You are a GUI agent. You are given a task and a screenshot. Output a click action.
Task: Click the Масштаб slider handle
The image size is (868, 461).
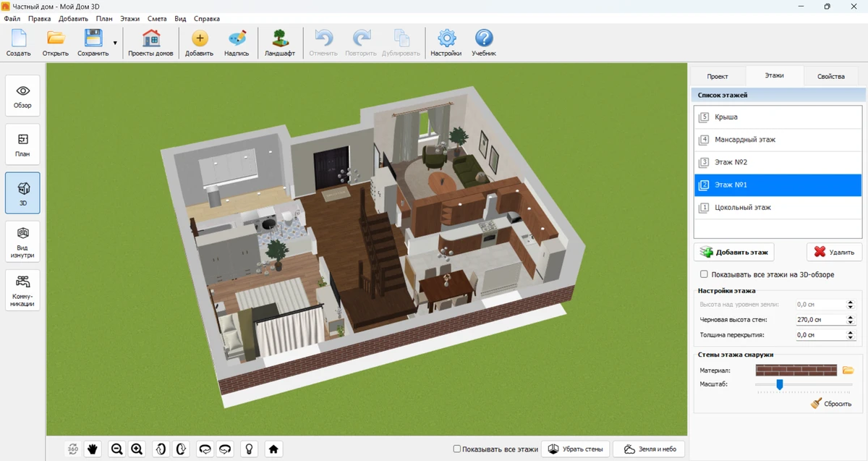(780, 384)
